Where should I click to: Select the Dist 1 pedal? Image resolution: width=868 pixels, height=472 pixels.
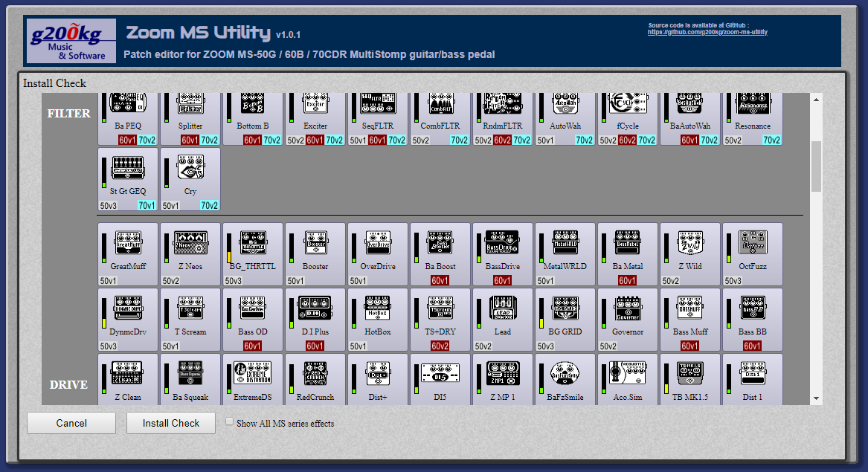[x=753, y=380]
